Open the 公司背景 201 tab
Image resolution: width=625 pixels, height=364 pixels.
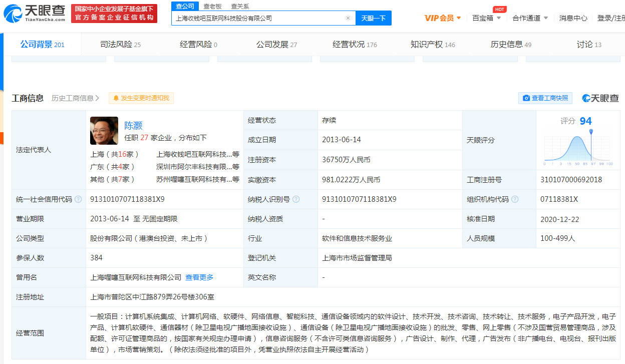coord(43,45)
